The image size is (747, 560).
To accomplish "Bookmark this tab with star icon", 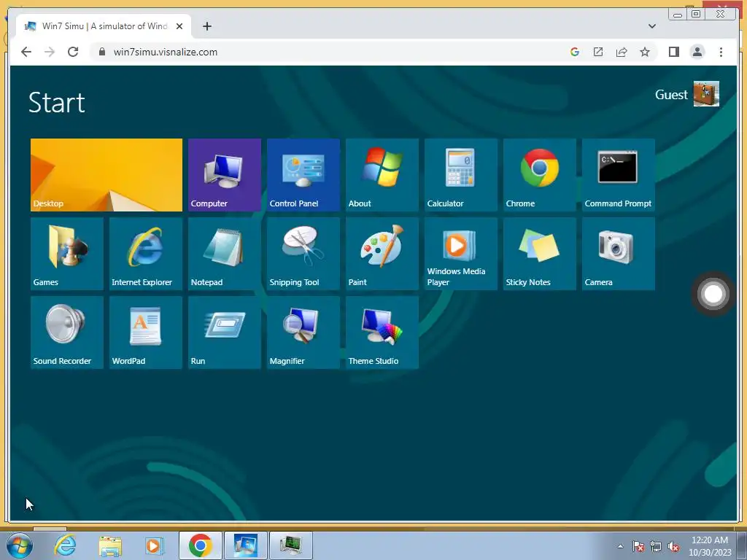I will pyautogui.click(x=645, y=52).
